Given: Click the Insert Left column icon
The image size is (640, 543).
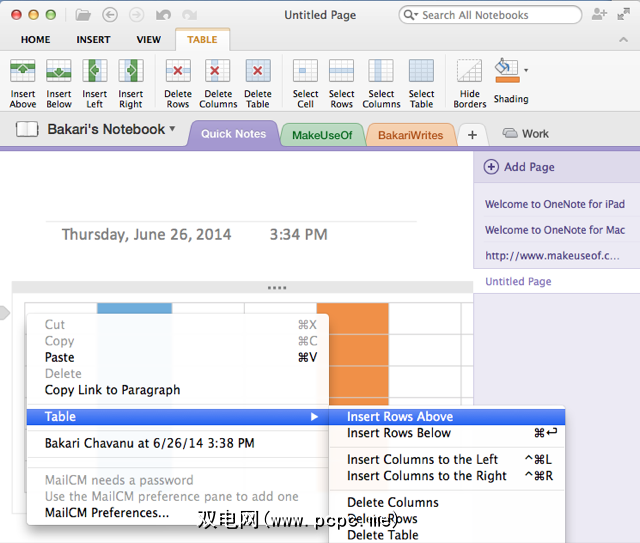Looking at the screenshot, I should click(95, 72).
